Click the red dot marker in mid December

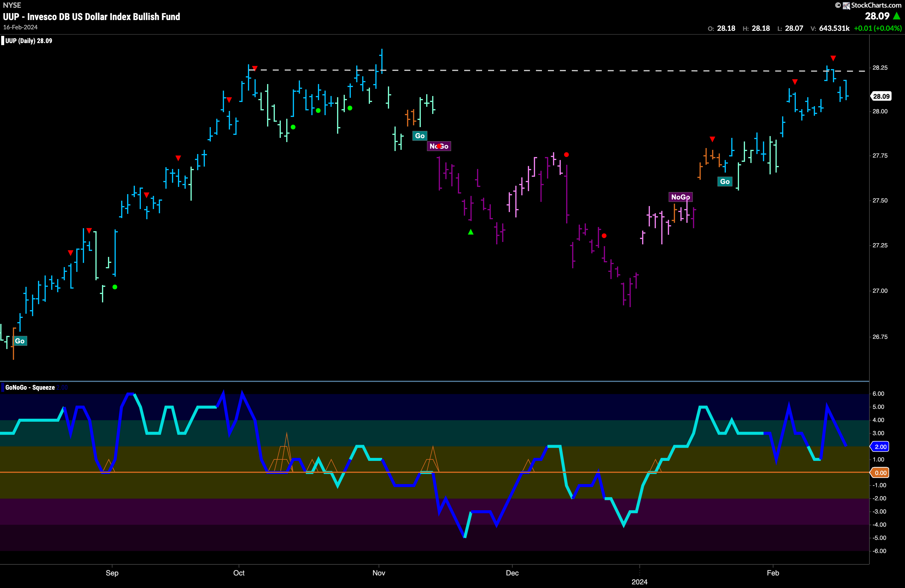coord(566,155)
